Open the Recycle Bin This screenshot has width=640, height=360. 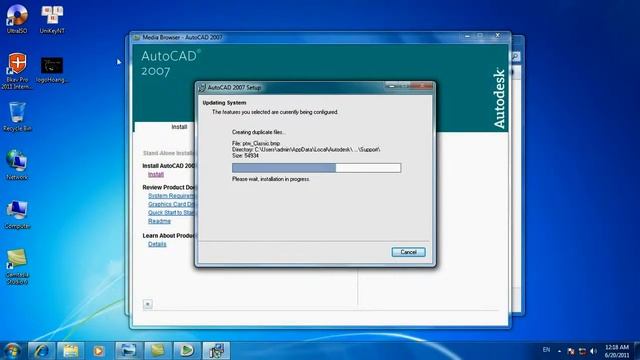(17, 117)
